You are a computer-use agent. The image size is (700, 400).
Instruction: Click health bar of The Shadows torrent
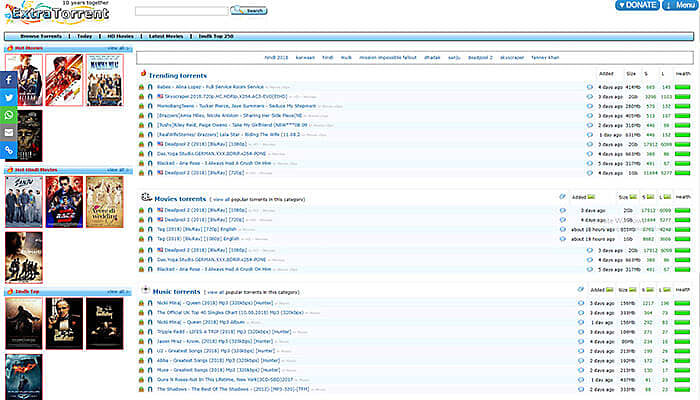[x=683, y=390]
